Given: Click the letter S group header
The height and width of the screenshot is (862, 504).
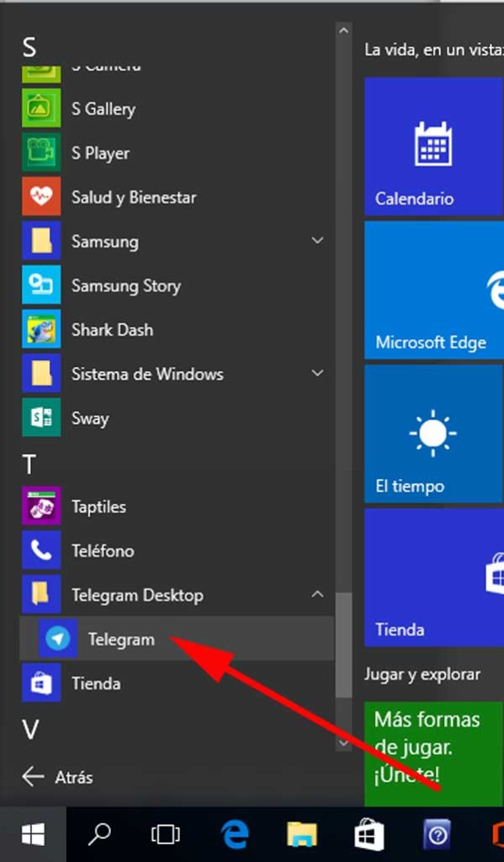Looking at the screenshot, I should (29, 47).
